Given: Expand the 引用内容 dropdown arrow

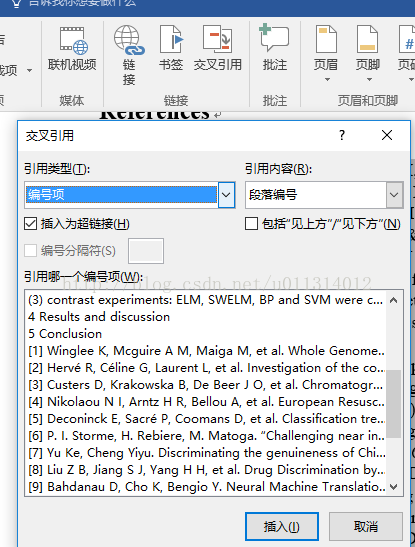Looking at the screenshot, I should click(394, 195).
